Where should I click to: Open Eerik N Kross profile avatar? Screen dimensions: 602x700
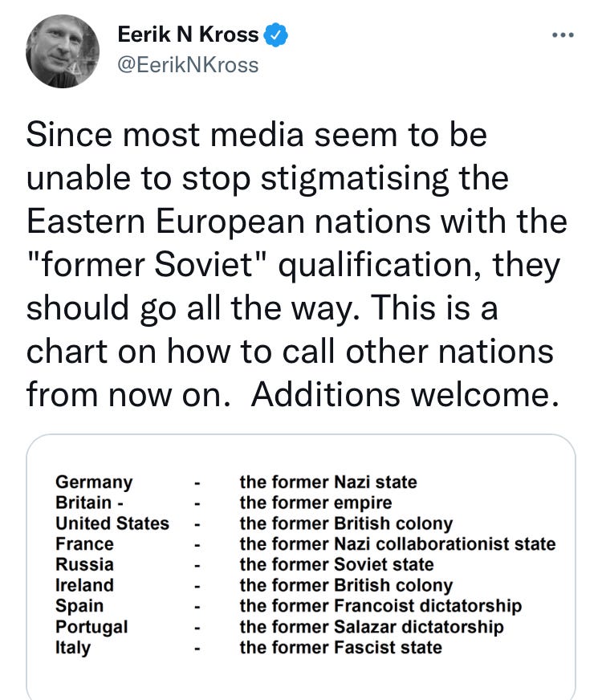click(x=63, y=51)
